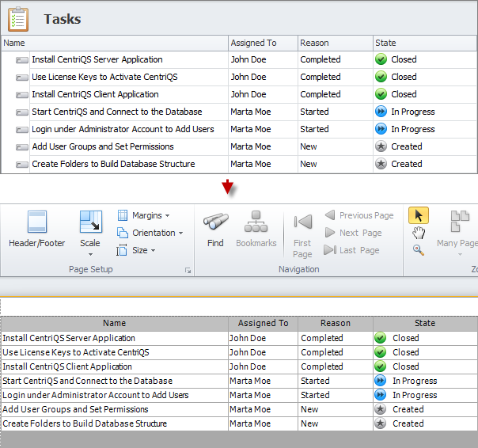Viewport: 478px width, 448px height.
Task: Select the magnifier zoom tool
Action: 419,250
